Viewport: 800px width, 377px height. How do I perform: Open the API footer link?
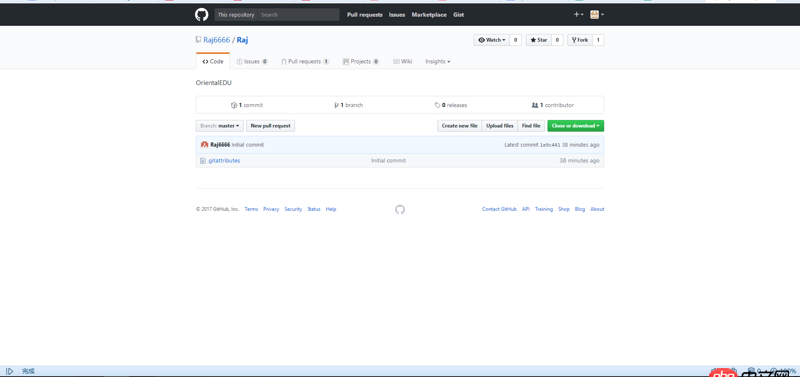click(x=526, y=209)
